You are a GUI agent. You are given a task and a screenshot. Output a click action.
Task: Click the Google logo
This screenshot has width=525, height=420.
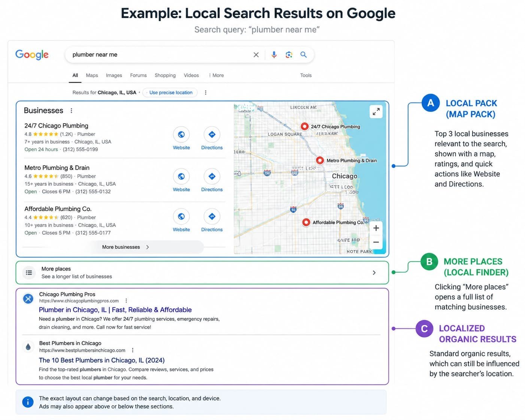coord(32,55)
